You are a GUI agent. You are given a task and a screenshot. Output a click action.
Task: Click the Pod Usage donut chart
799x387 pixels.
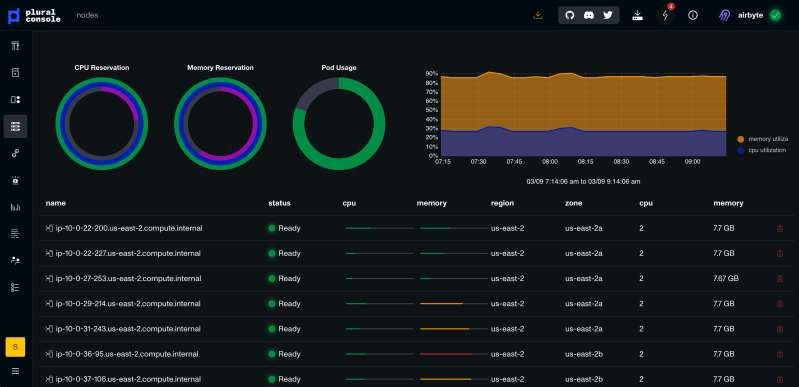point(339,123)
